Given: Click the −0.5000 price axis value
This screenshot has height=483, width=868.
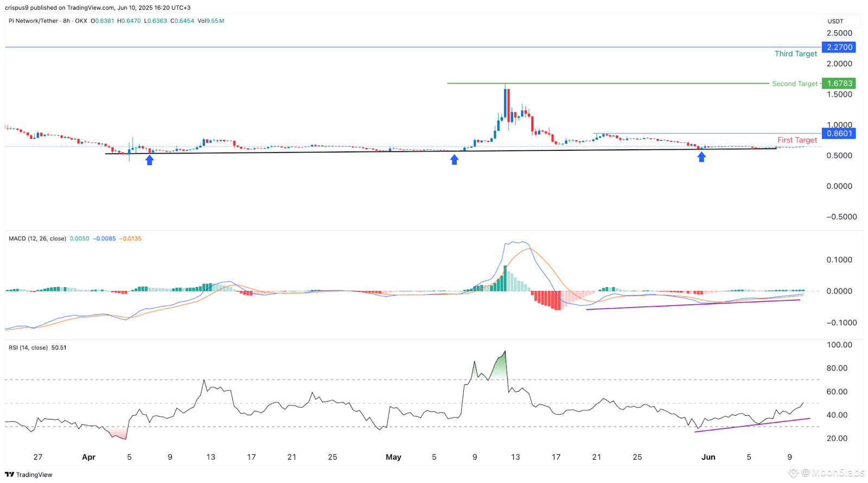Looking at the screenshot, I should [841, 217].
